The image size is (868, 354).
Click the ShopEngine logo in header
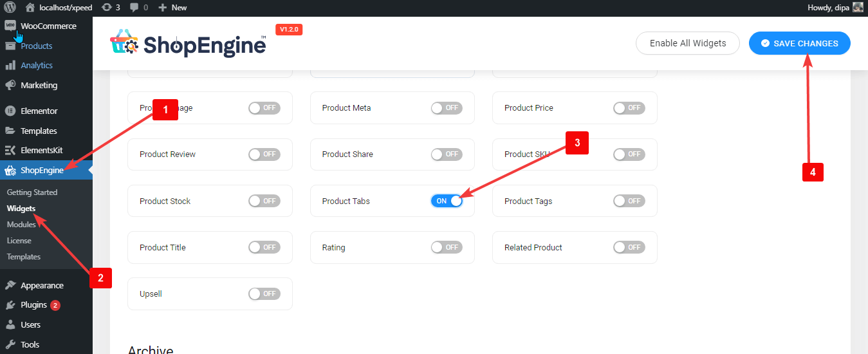point(188,43)
